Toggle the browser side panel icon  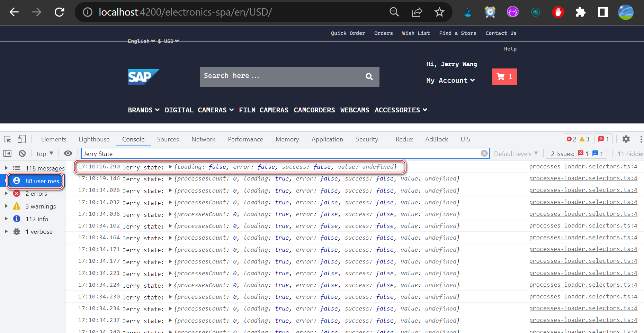pyautogui.click(x=603, y=12)
